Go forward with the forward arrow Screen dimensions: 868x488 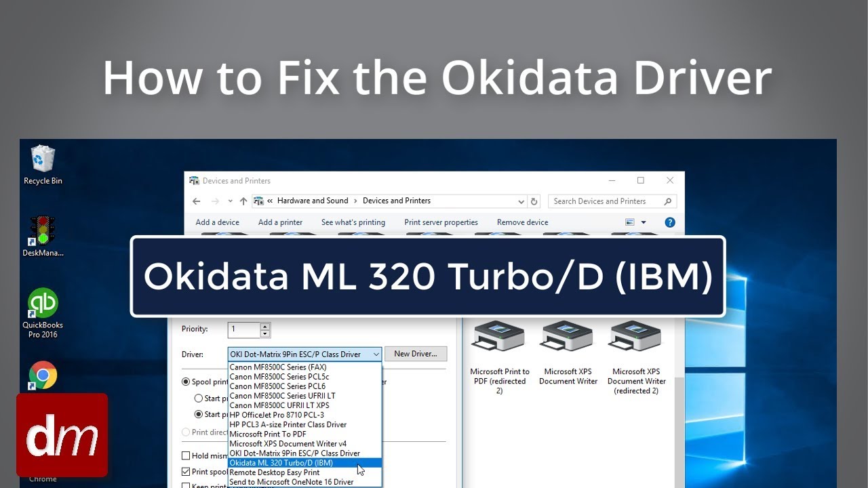[x=215, y=201]
